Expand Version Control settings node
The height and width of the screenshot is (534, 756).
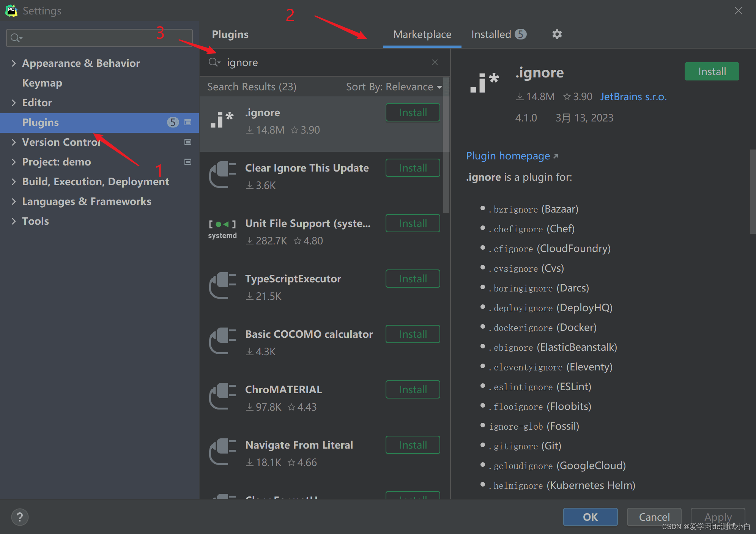pos(14,142)
